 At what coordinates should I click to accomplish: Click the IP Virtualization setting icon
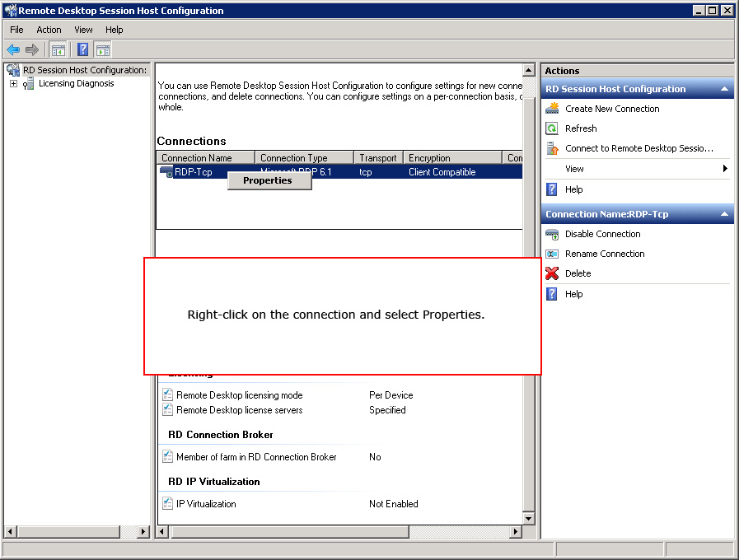[x=168, y=503]
